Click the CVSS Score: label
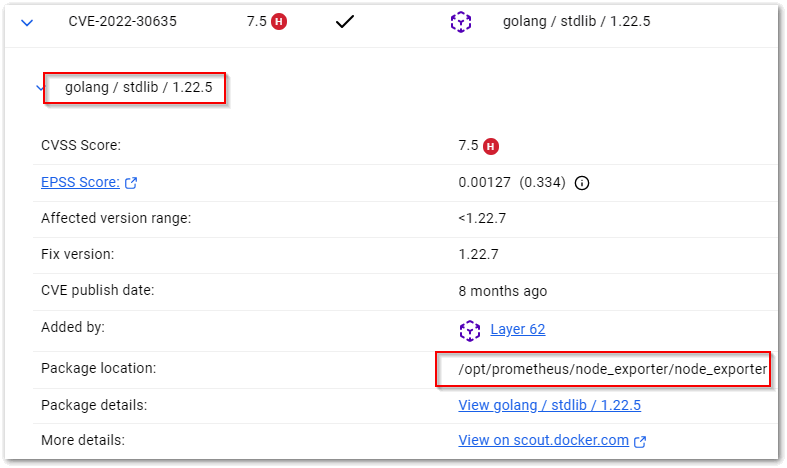This screenshot has width=787, height=468. point(81,146)
